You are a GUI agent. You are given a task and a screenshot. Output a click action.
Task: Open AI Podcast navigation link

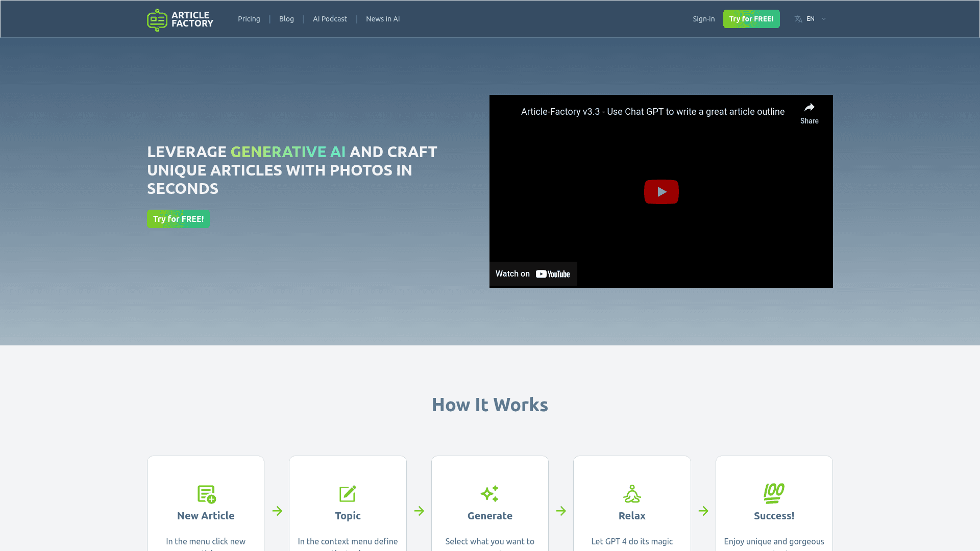[x=330, y=19]
